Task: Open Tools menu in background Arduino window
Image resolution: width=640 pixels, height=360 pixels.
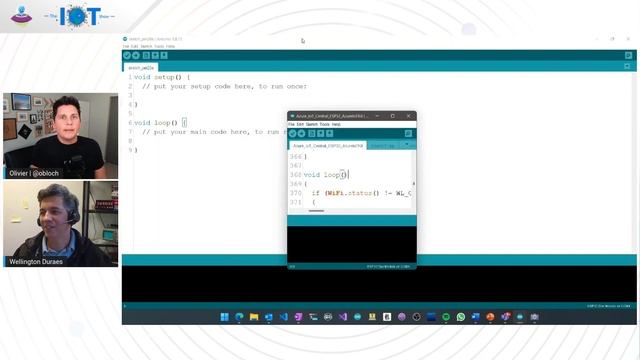Action: pyautogui.click(x=159, y=47)
